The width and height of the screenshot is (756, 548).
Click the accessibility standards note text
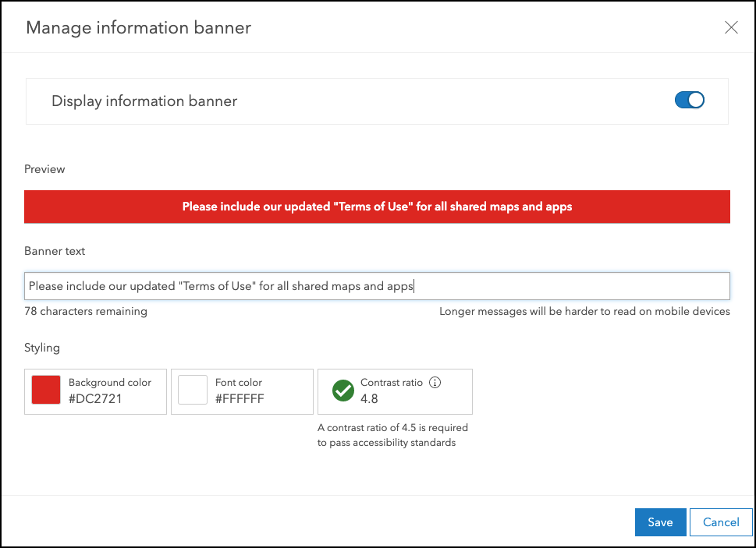pos(392,435)
